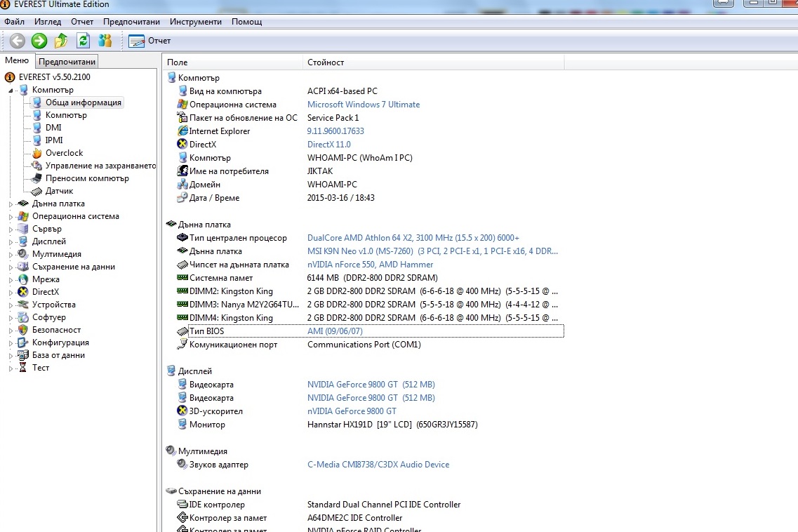Select DMI item in the tree

coord(53,127)
